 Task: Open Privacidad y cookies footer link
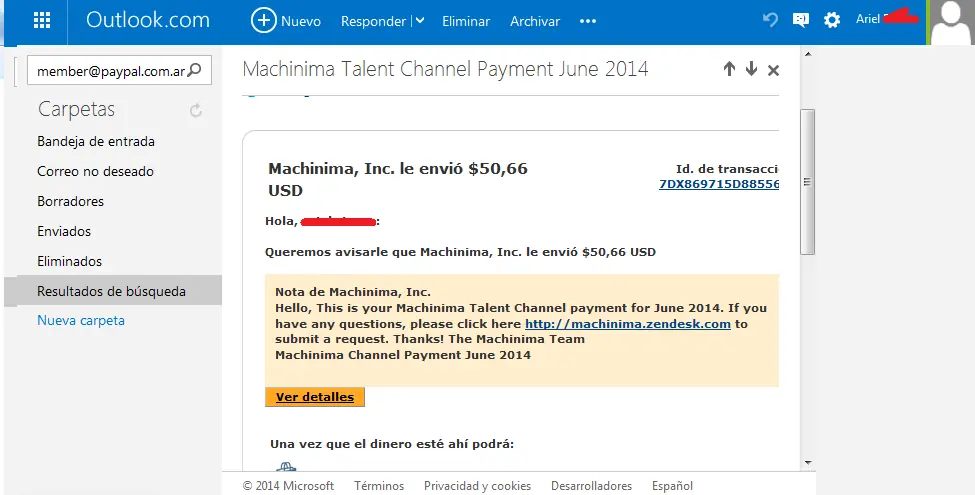pyautogui.click(x=478, y=486)
